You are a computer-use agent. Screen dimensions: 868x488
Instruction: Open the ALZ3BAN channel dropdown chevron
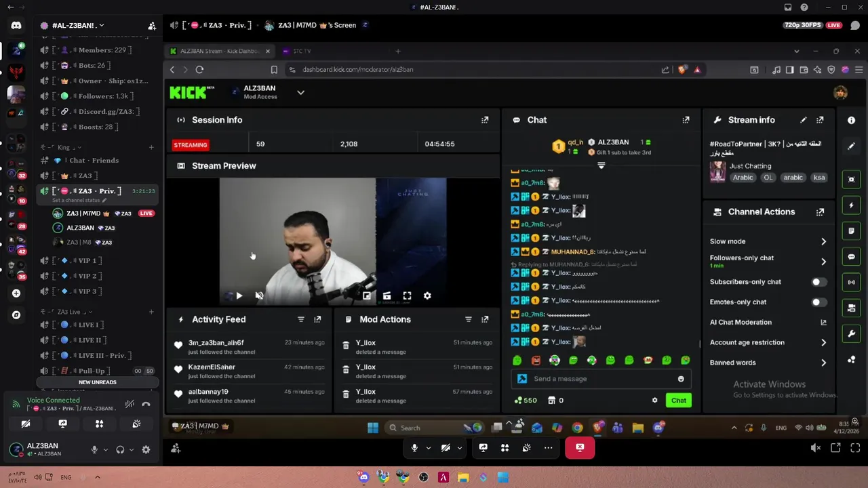[x=300, y=93]
